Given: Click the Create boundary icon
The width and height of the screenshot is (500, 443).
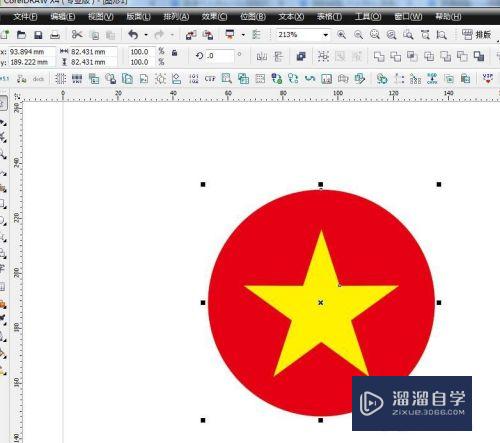Looking at the screenshot, I should tap(479, 57).
